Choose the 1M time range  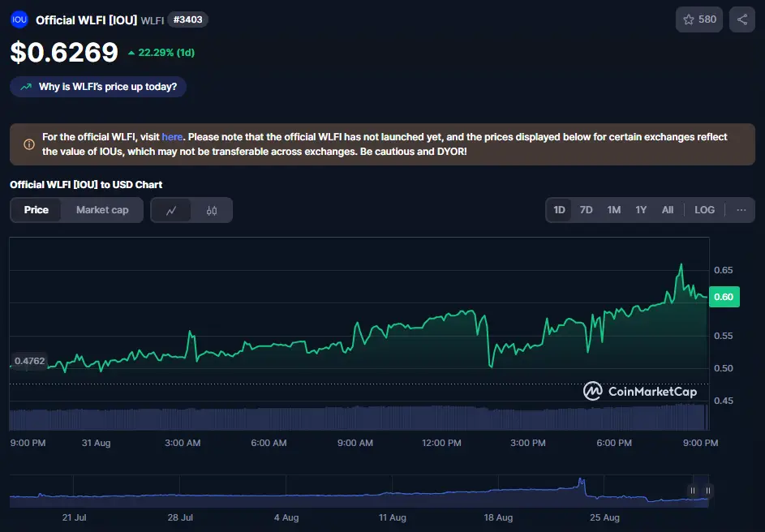point(613,210)
